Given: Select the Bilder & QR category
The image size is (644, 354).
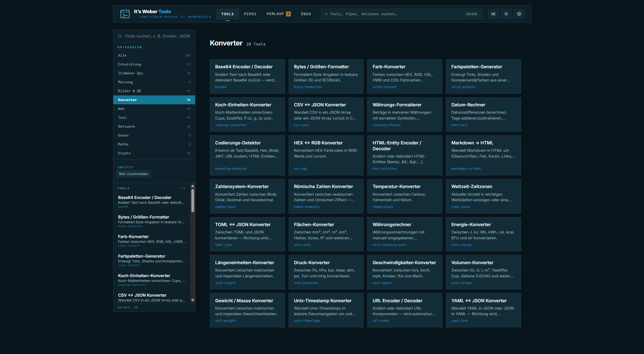Looking at the screenshot, I should click(x=154, y=91).
